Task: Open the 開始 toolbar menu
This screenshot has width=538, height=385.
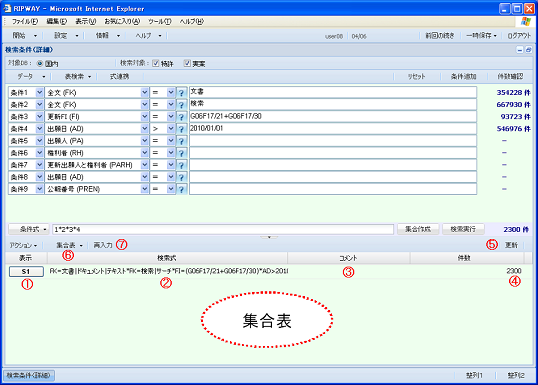Action: (x=24, y=35)
